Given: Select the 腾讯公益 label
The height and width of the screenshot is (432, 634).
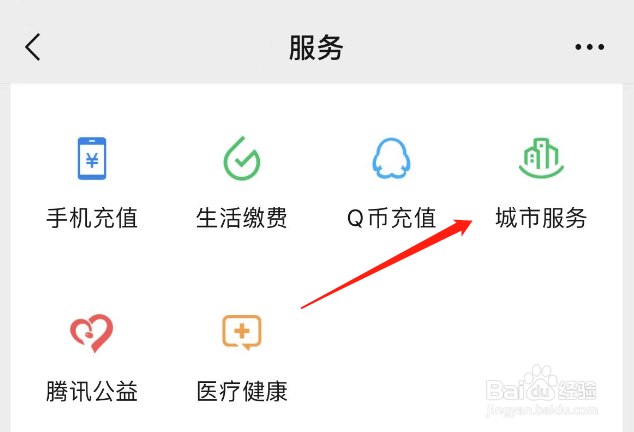Looking at the screenshot, I should [92, 391].
